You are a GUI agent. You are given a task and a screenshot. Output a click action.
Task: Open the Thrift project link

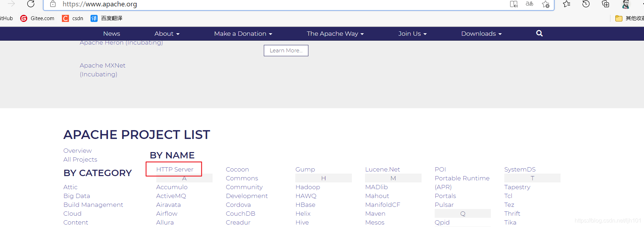click(512, 214)
